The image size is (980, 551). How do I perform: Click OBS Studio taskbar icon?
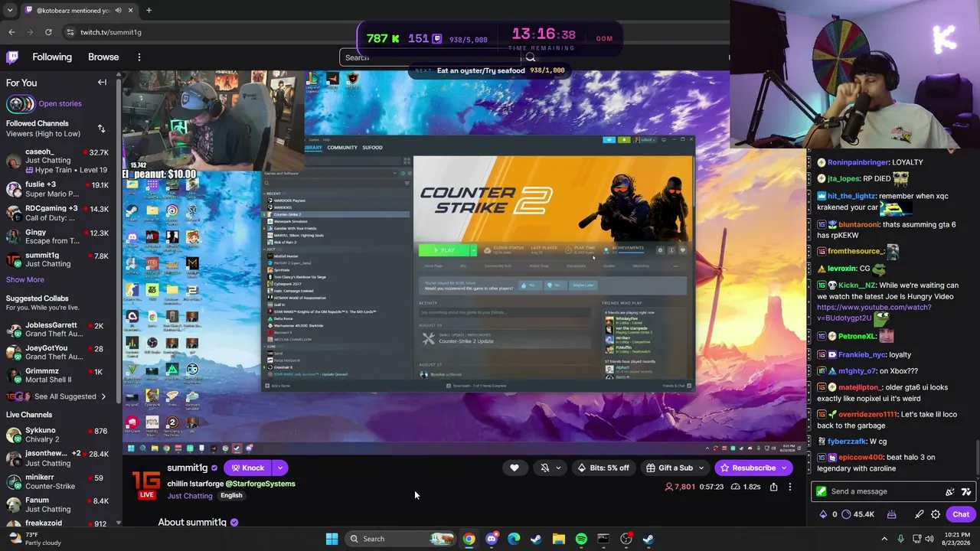[626, 539]
